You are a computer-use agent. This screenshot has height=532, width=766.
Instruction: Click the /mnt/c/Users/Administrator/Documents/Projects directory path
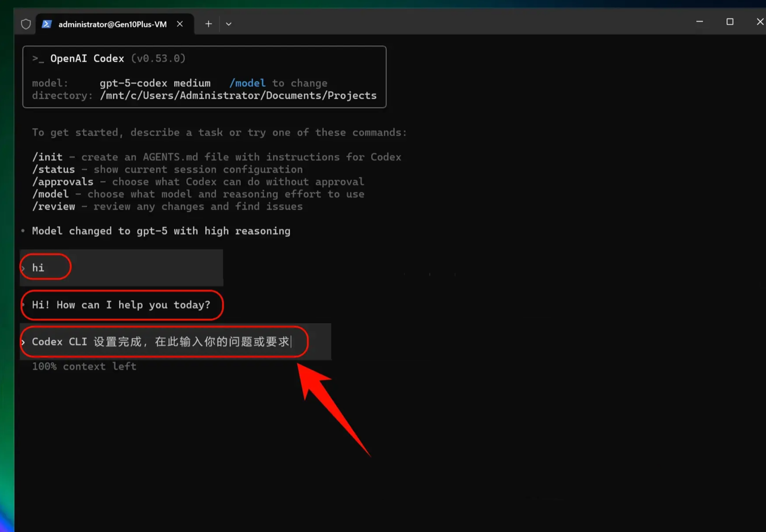238,96
